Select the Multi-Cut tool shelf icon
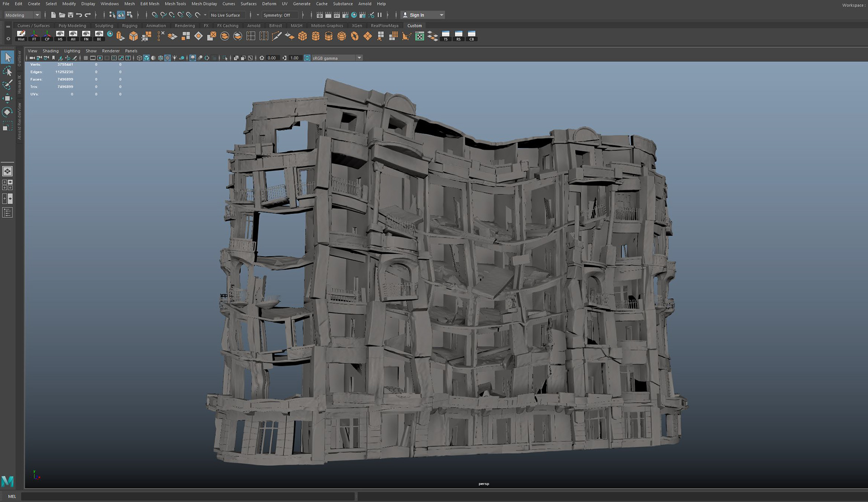 pyautogui.click(x=277, y=36)
